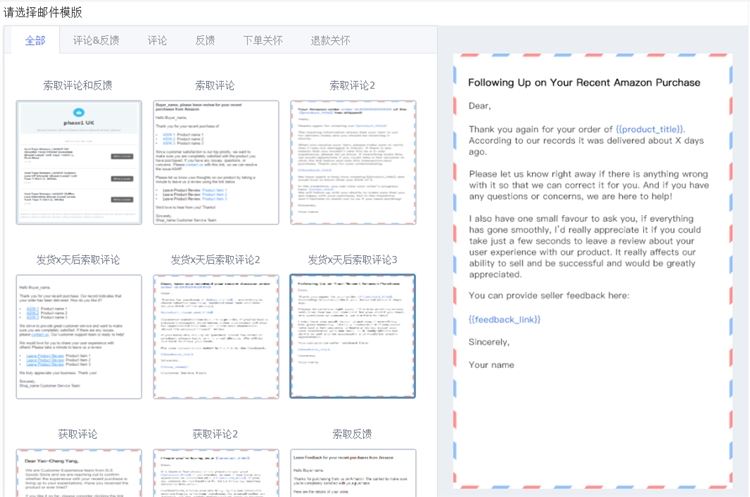Image resolution: width=750 pixels, height=497 pixels.
Task: Click 'Sincerely,' line in preview
Action: pos(489,342)
